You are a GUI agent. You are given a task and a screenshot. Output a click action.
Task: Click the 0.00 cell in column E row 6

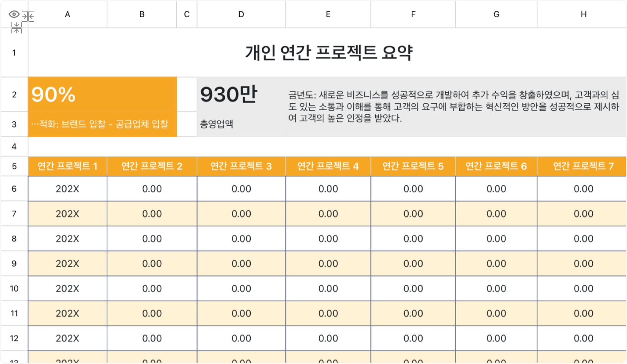click(x=328, y=188)
